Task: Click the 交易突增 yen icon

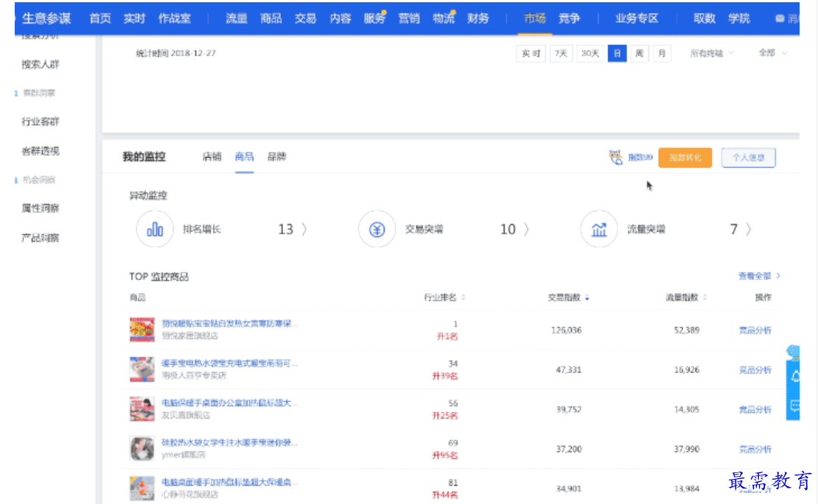Action: click(x=377, y=228)
